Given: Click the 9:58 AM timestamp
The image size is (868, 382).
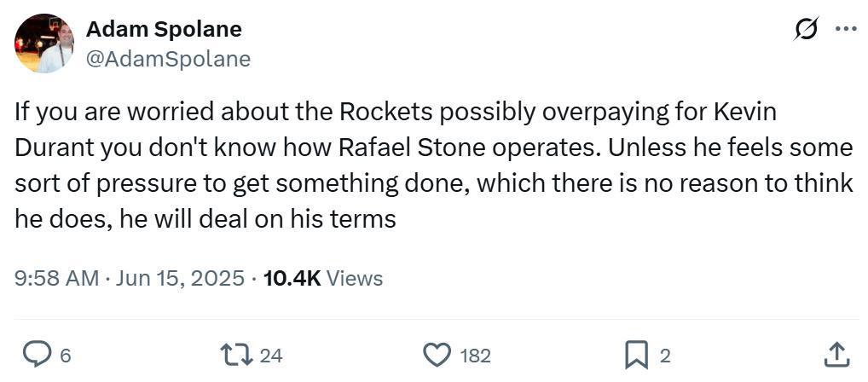Looking at the screenshot, I should 56,278.
